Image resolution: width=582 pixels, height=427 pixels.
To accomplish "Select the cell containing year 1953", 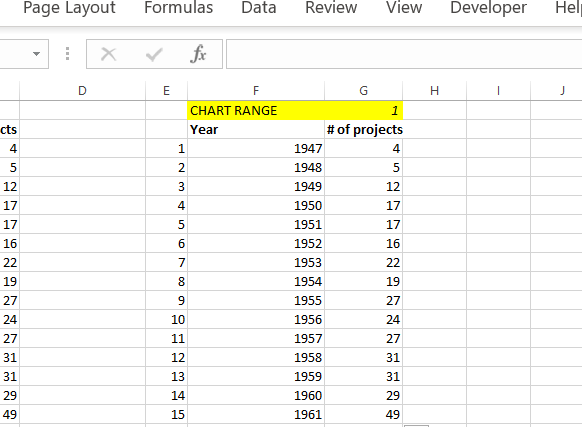I will 256,263.
